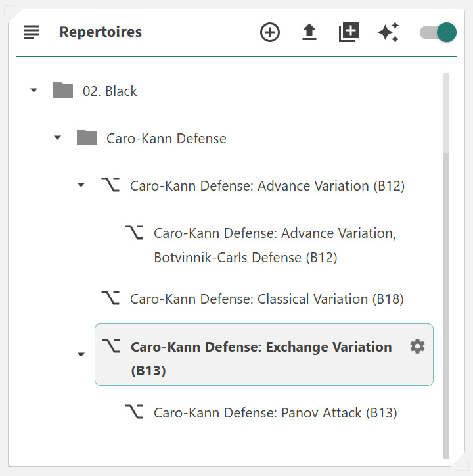Click the sparkle AI suggestions icon
This screenshot has width=473, height=476.
coord(388,32)
